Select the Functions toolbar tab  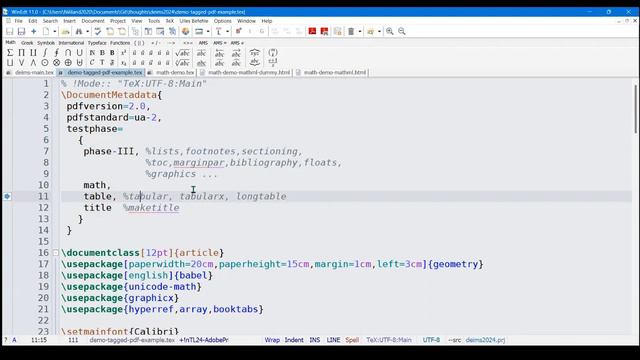[120, 43]
